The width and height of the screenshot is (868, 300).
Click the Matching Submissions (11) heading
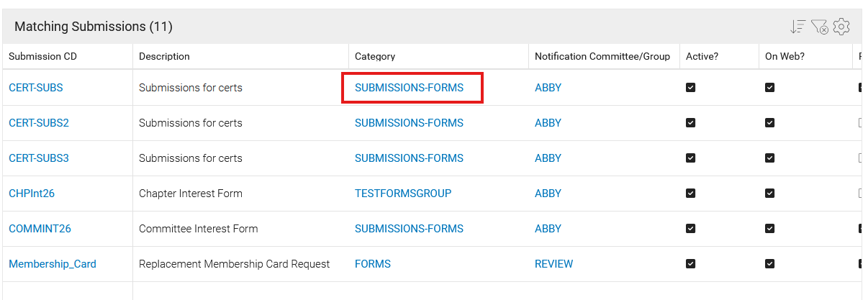click(94, 27)
